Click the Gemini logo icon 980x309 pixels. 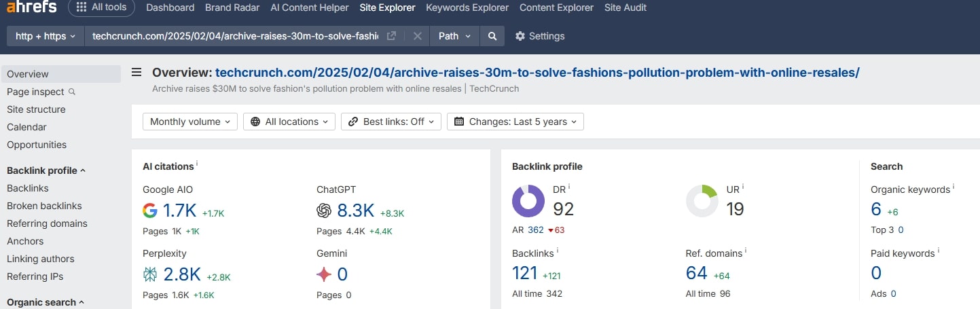click(324, 274)
